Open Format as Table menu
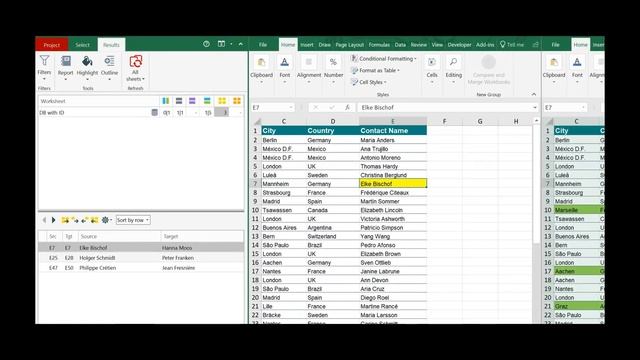640x360 pixels. tap(375, 70)
